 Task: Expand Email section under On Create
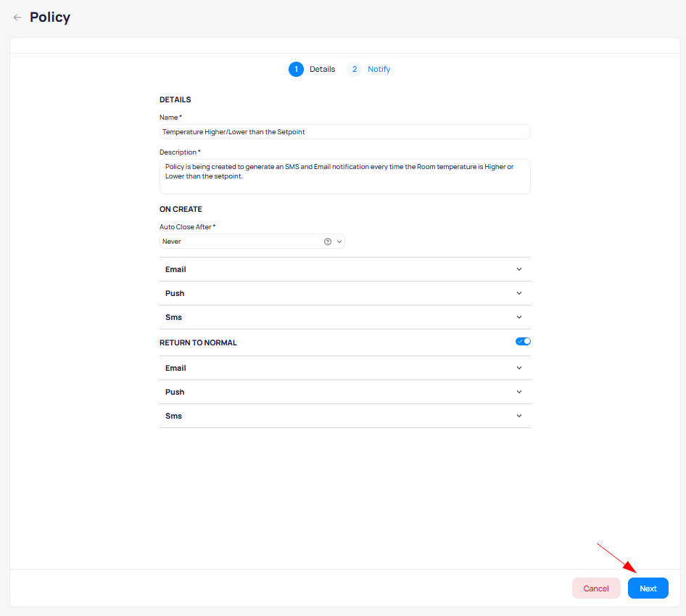point(518,269)
